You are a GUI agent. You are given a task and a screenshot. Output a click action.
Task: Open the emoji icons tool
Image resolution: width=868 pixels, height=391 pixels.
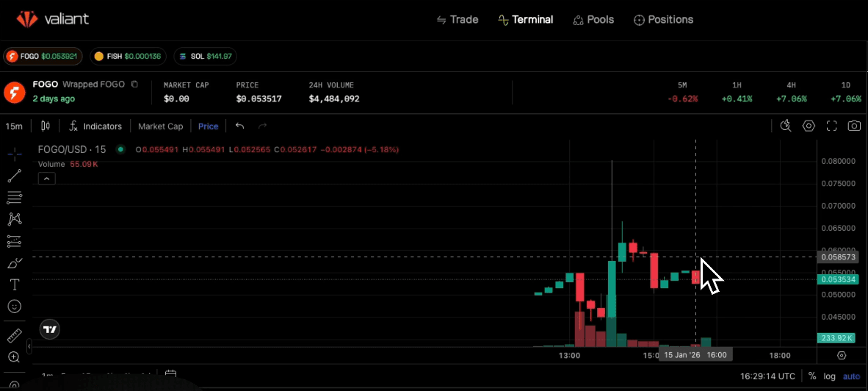[15, 306]
